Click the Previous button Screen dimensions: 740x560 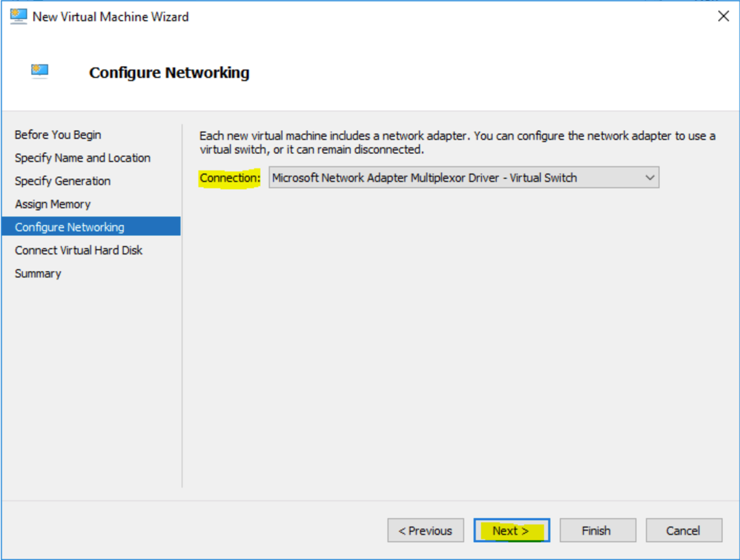[425, 530]
